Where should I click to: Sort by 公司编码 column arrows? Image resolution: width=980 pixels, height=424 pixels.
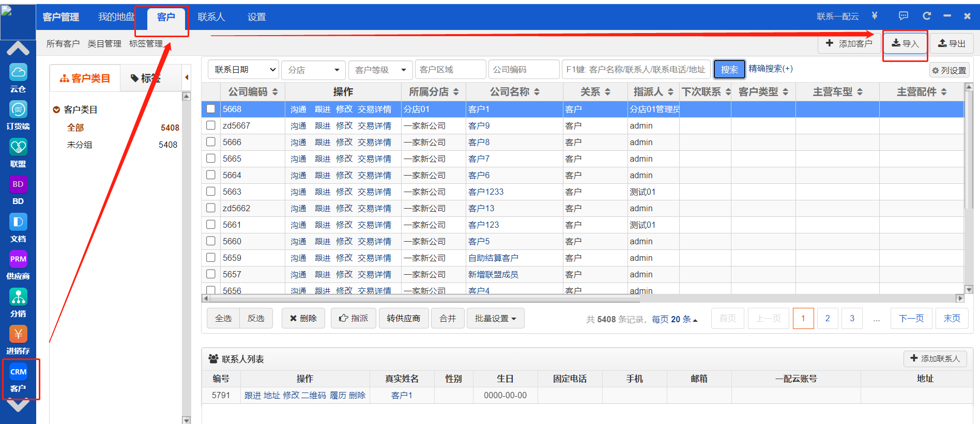(275, 92)
